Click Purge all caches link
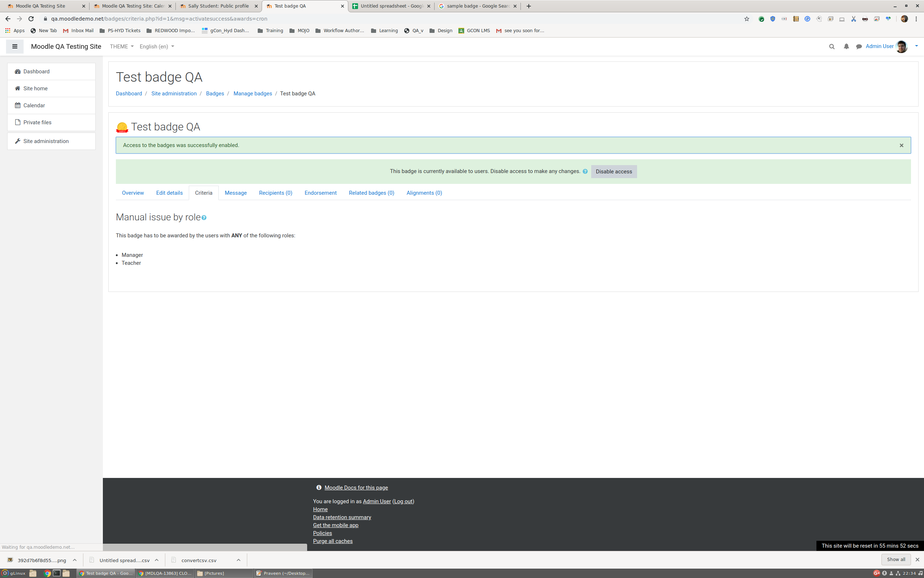924x578 pixels. [332, 541]
